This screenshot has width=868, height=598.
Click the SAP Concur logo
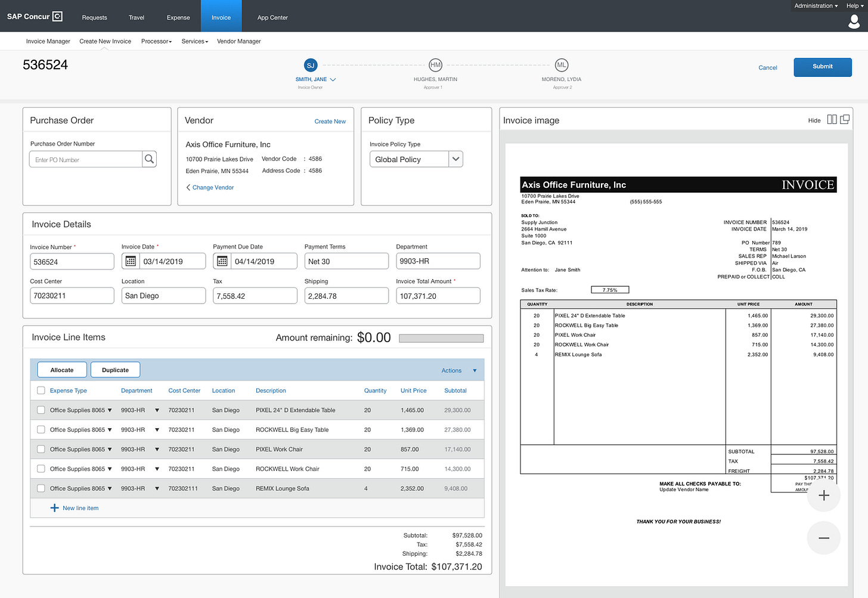point(35,16)
